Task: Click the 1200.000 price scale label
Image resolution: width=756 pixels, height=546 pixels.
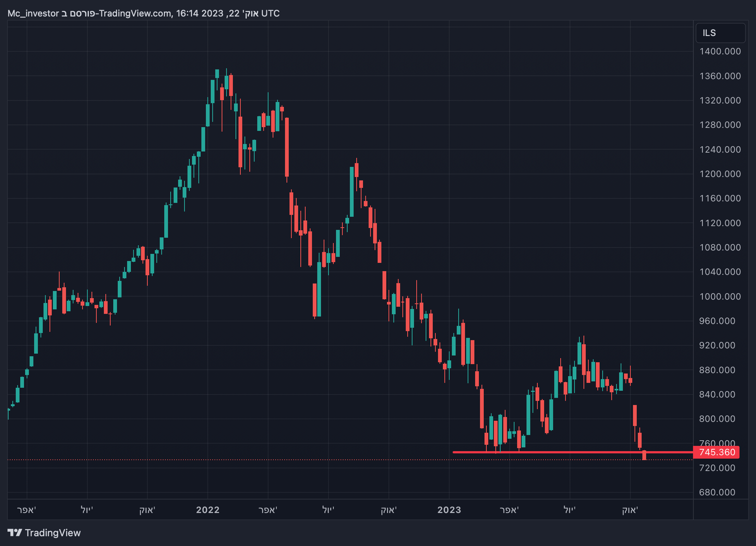Action: pos(720,174)
